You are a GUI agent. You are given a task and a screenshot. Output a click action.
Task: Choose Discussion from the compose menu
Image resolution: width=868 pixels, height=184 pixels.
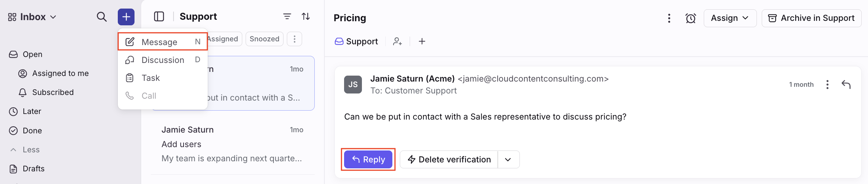pyautogui.click(x=163, y=60)
